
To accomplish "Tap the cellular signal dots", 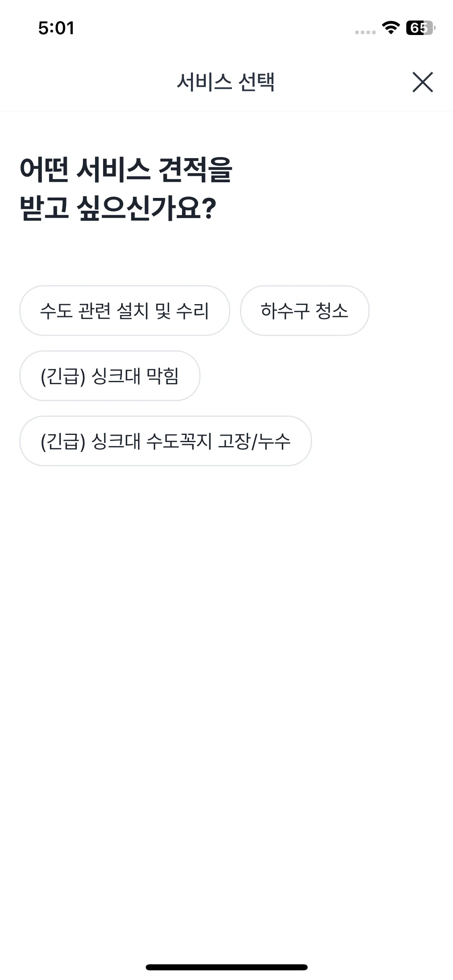I will click(365, 32).
